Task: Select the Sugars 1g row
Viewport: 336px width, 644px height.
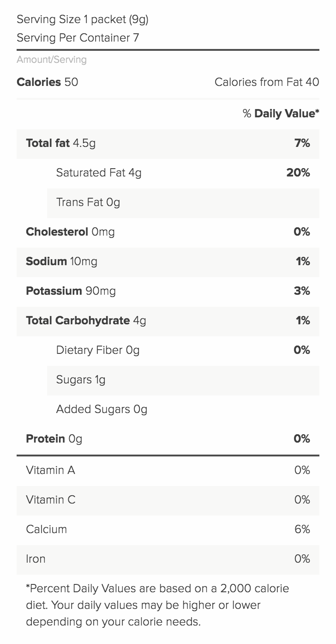Action: pos(183,380)
